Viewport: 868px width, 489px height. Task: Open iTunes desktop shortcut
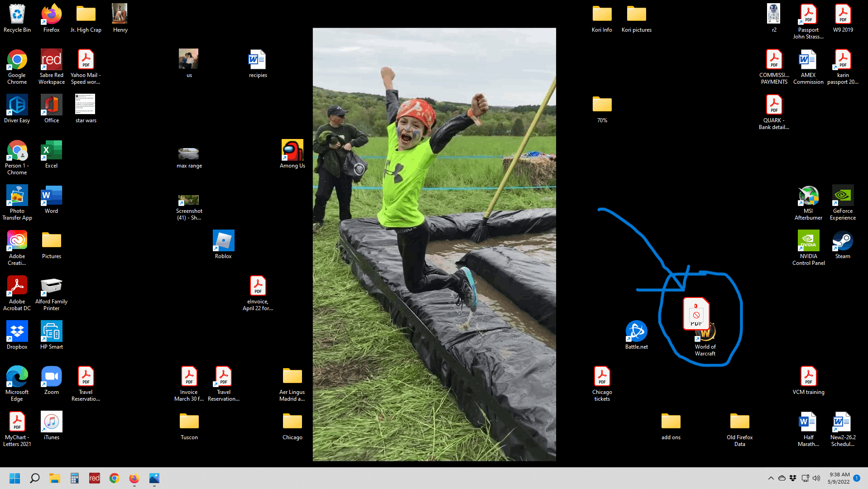52,426
